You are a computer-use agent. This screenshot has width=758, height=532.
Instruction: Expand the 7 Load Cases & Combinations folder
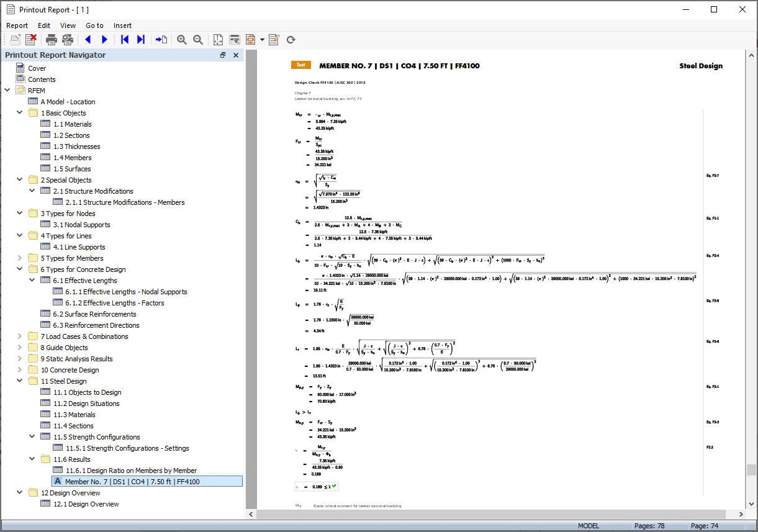[x=19, y=336]
